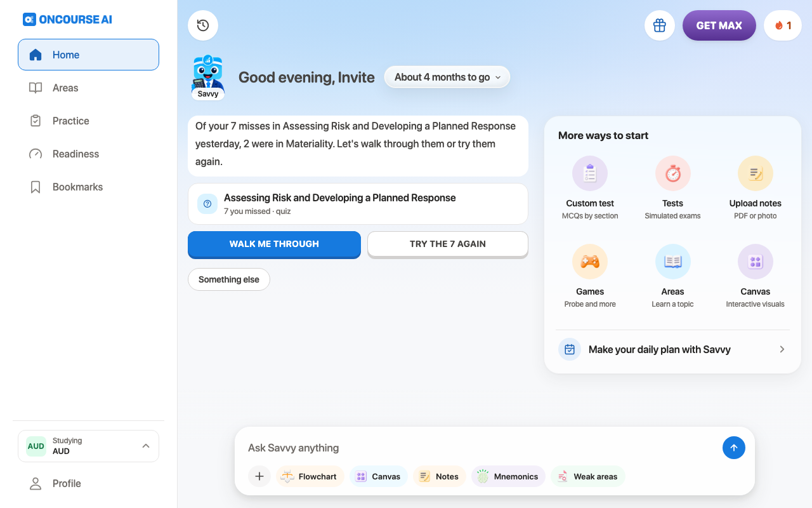Open Practice in the sidebar

click(x=88, y=121)
